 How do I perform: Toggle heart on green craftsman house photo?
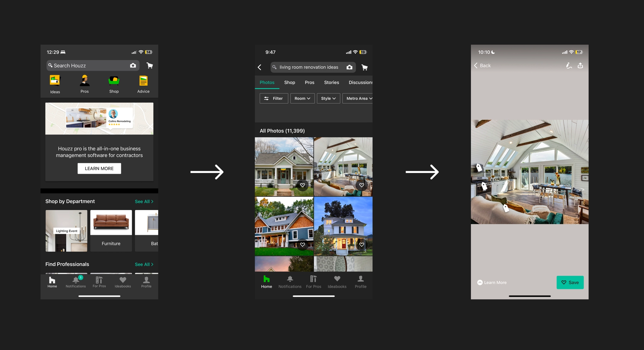click(x=303, y=185)
